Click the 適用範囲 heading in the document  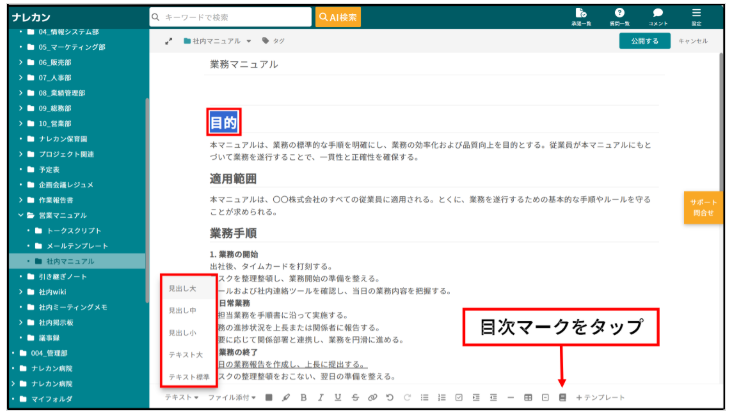[233, 179]
